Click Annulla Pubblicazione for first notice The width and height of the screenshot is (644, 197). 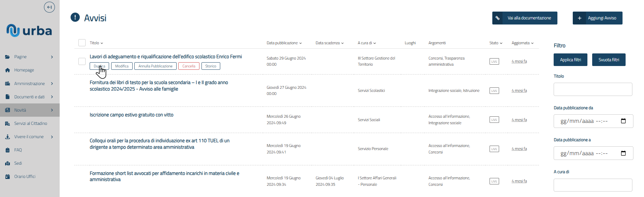[155, 66]
